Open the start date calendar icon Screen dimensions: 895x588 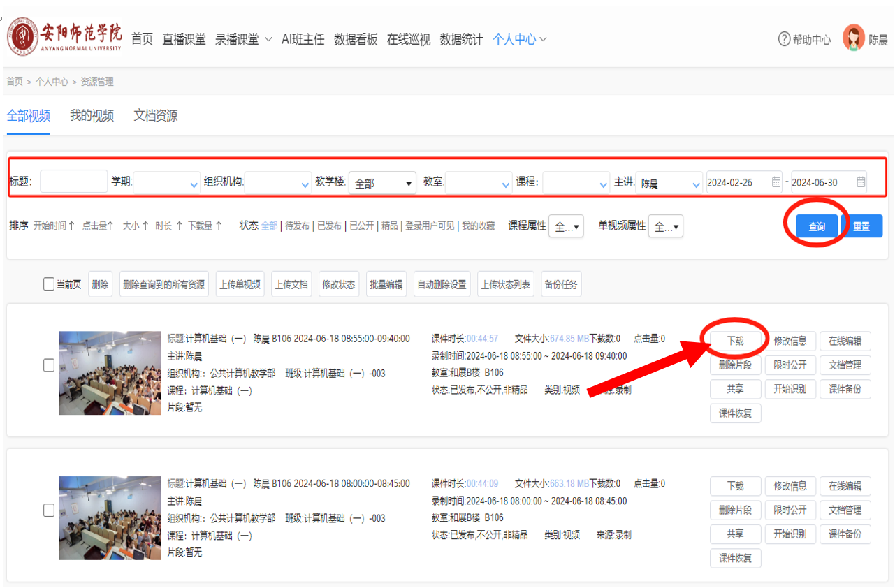click(776, 182)
